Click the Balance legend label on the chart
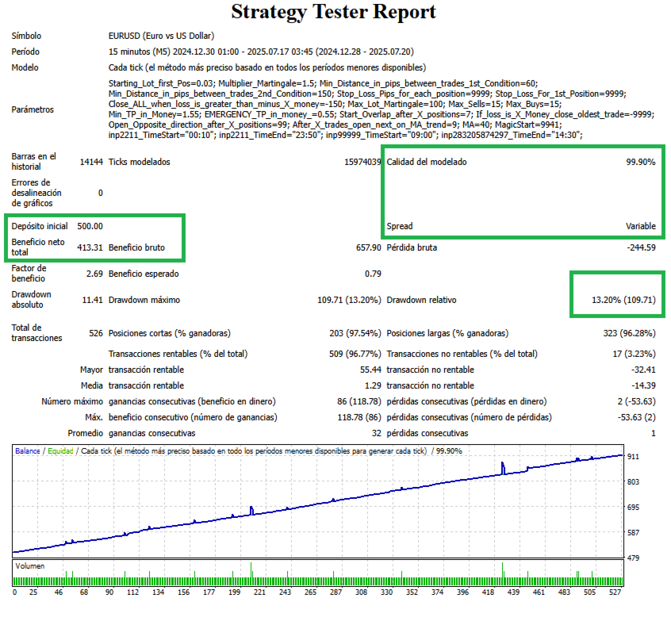 (28, 451)
